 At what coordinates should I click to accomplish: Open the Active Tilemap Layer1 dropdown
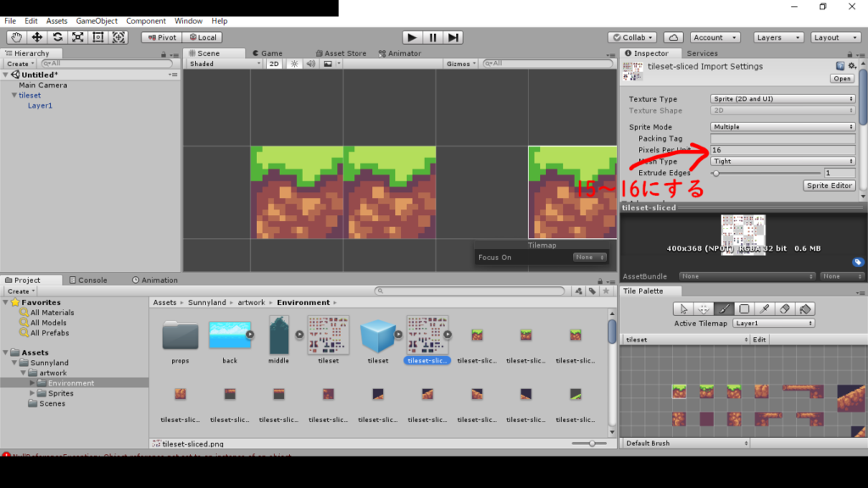(x=773, y=324)
